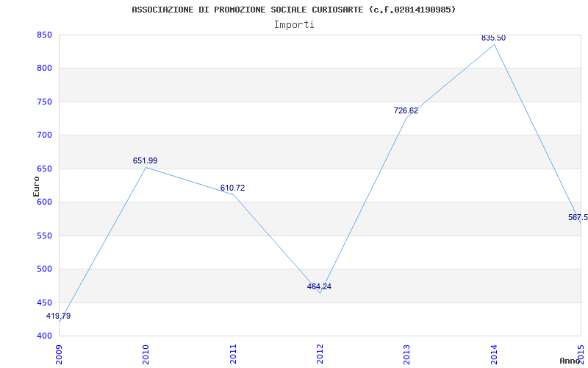Select the 651.99 data label
Image resolution: width=588 pixels, height=368 pixels.
(145, 160)
